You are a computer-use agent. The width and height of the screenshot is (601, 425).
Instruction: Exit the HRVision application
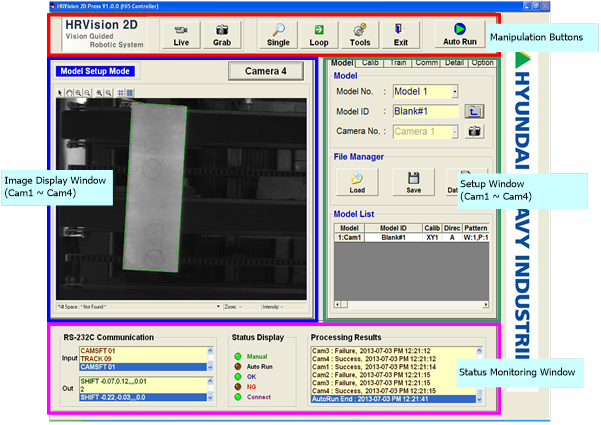401,35
